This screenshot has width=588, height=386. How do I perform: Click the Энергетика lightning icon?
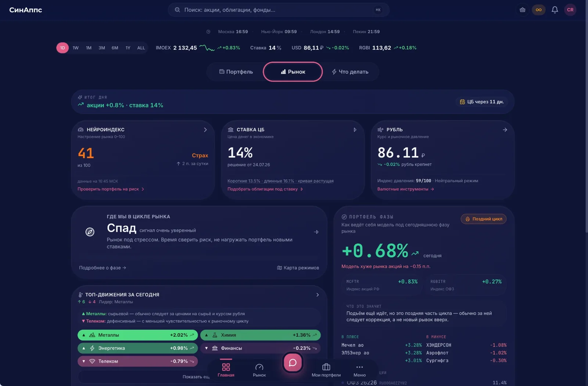point(92,348)
